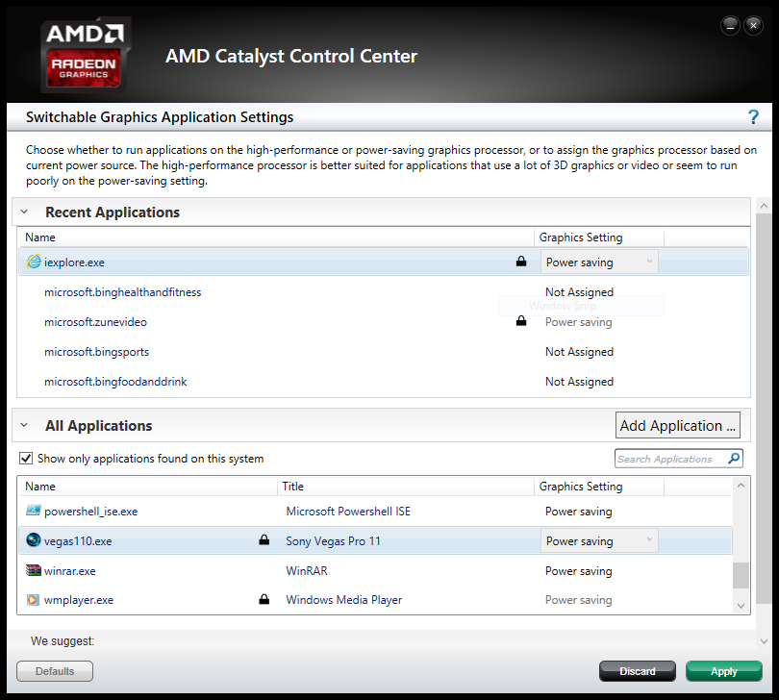This screenshot has height=700, width=779.
Task: Collapse the Recent Applications section
Action: 24,212
